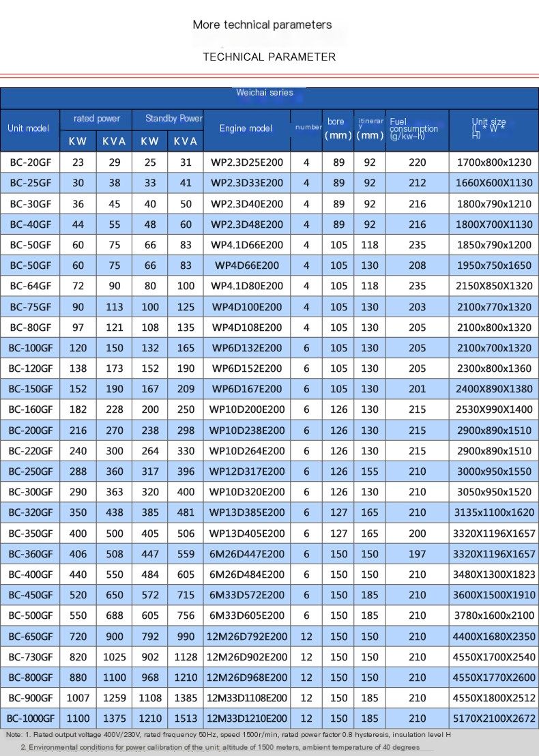The height and width of the screenshot is (756, 539).
Task: Click the environmental conditions note line
Action: pos(220,747)
